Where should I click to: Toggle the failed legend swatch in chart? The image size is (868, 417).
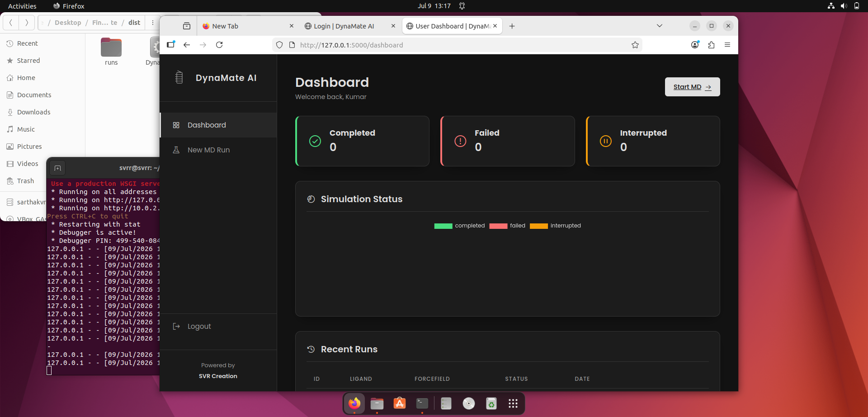click(498, 226)
